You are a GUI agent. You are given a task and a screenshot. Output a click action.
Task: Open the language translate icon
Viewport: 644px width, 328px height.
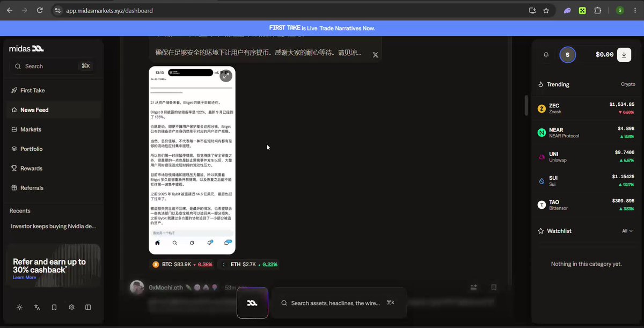pos(37,308)
